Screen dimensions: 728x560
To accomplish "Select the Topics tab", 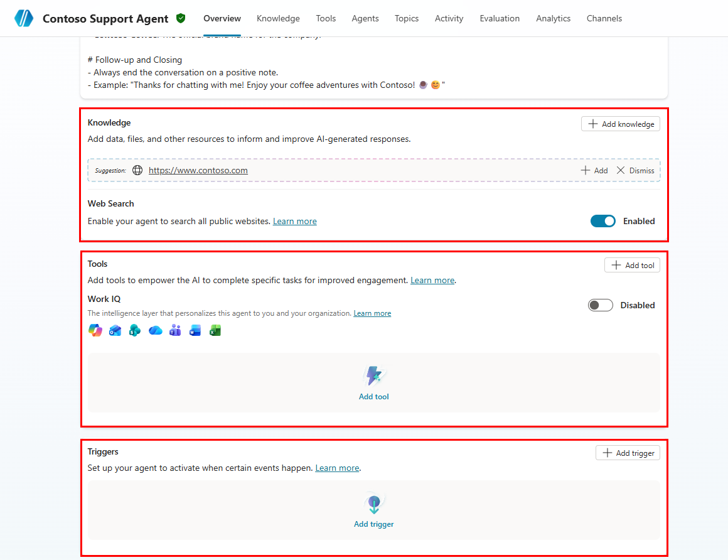I will [407, 19].
